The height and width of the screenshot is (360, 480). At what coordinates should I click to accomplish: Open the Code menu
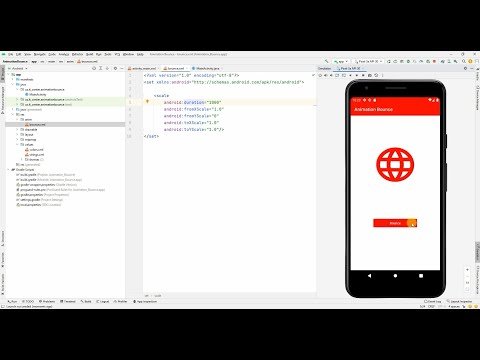[52, 54]
